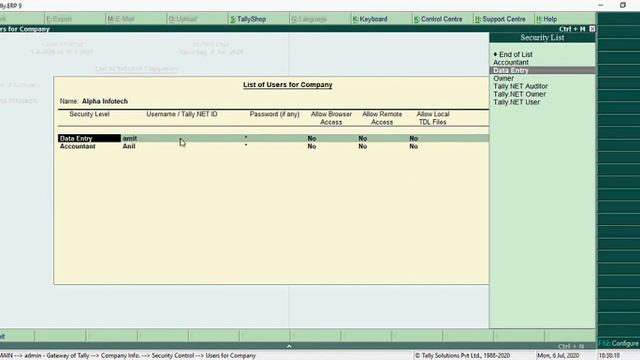Image resolution: width=640 pixels, height=360 pixels.
Task: Open the Help menu
Action: click(x=546, y=19)
